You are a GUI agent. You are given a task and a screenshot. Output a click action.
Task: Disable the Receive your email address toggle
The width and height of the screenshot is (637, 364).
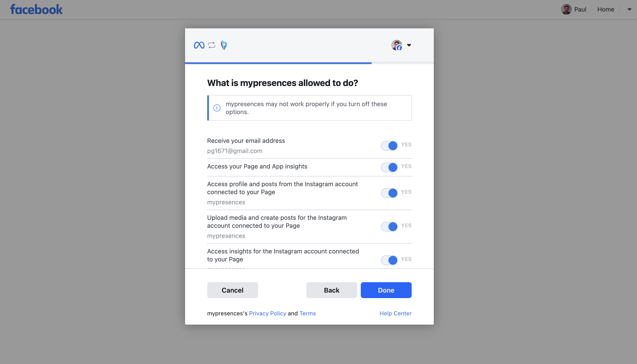click(389, 146)
